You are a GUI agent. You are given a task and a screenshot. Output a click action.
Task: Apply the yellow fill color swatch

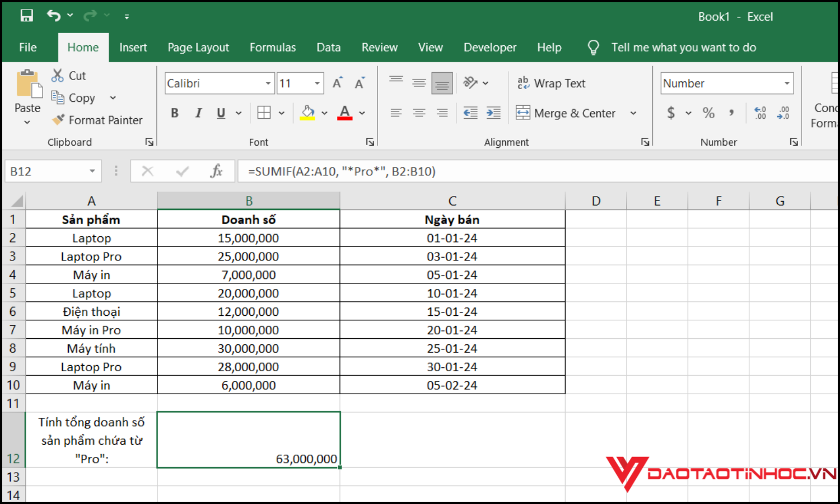tap(307, 113)
